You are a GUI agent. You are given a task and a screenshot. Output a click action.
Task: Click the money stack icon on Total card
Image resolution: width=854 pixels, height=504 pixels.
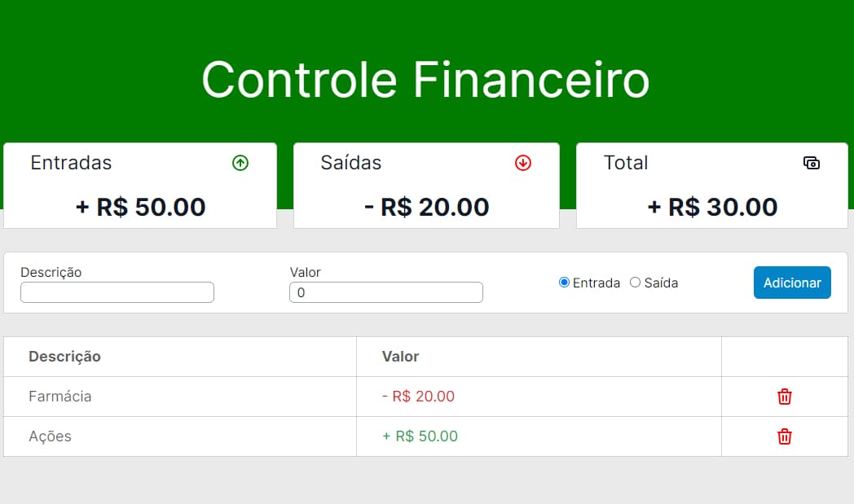click(812, 163)
